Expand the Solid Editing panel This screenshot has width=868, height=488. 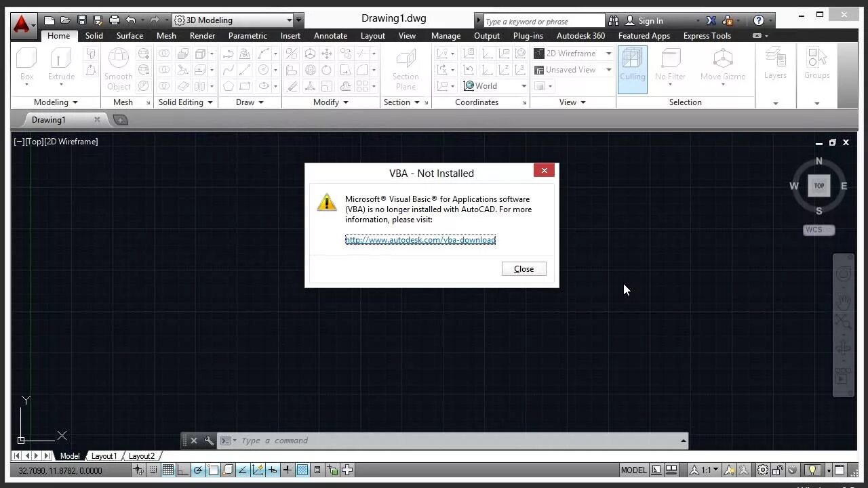210,102
